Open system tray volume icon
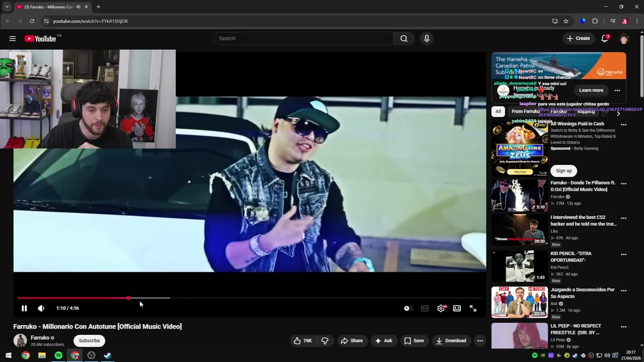Viewport: 644px width, 362px height. click(607, 355)
